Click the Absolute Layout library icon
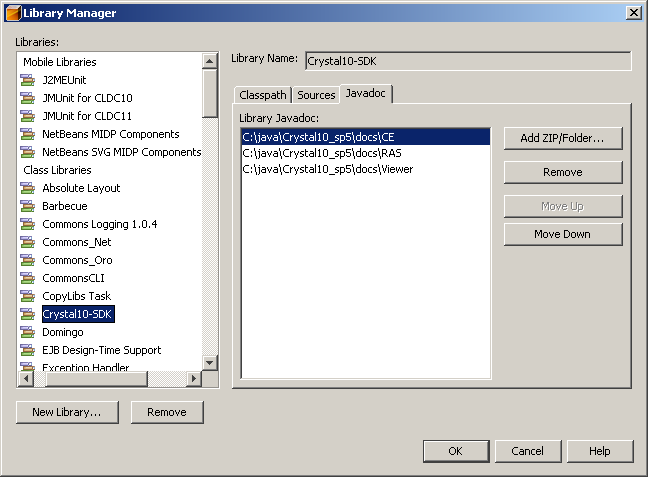 (x=28, y=188)
